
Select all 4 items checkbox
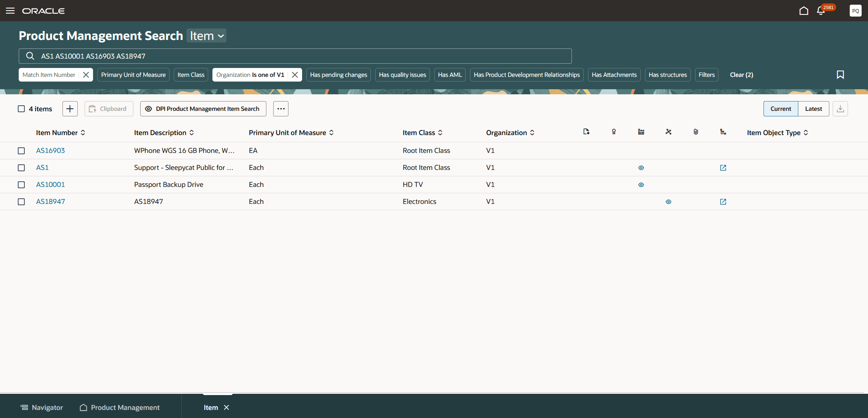click(x=21, y=109)
